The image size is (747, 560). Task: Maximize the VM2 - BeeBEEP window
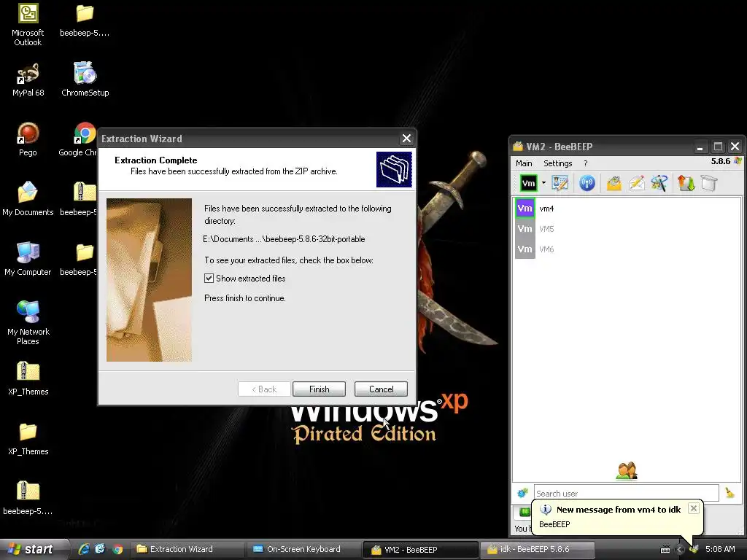point(718,146)
